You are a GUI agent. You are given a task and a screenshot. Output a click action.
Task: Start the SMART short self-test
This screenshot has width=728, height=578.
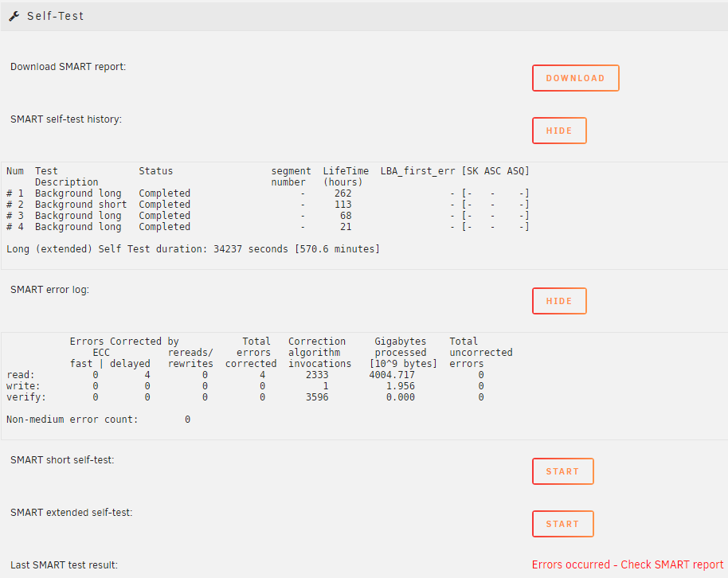click(562, 471)
